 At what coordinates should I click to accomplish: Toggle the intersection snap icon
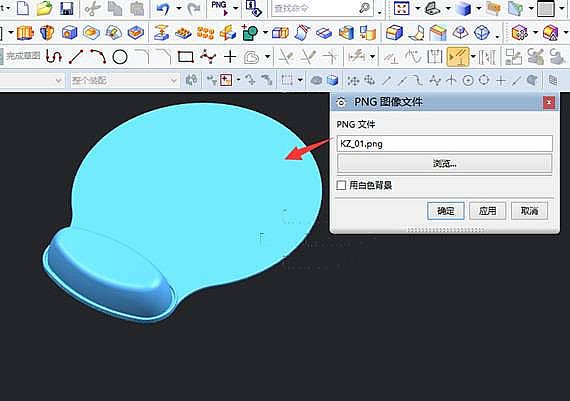point(451,80)
